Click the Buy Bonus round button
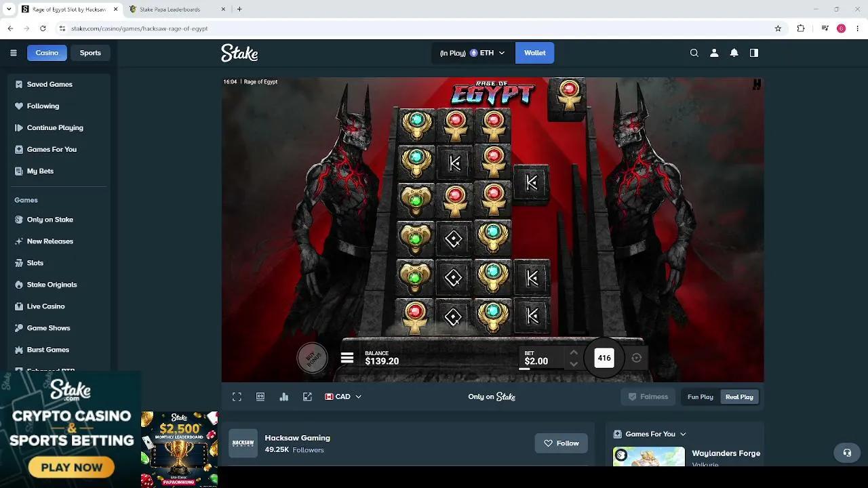The height and width of the screenshot is (488, 868). tap(312, 358)
